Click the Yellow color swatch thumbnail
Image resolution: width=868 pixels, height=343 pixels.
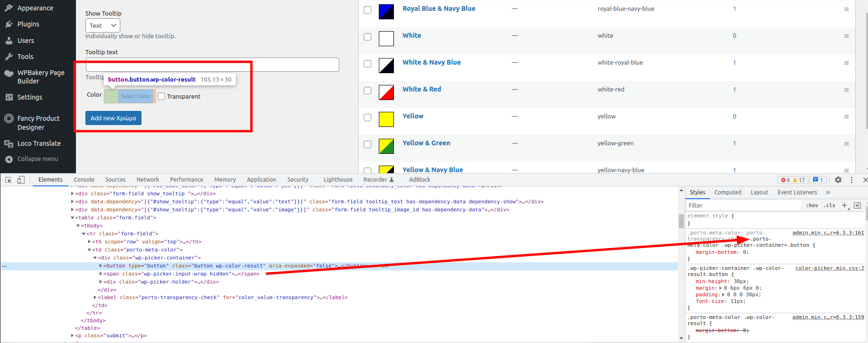click(x=386, y=119)
